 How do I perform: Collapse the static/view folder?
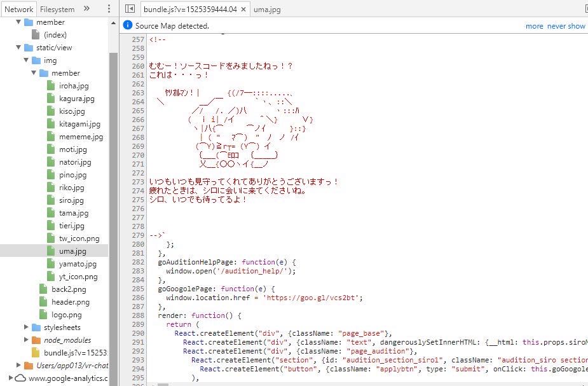[18, 48]
